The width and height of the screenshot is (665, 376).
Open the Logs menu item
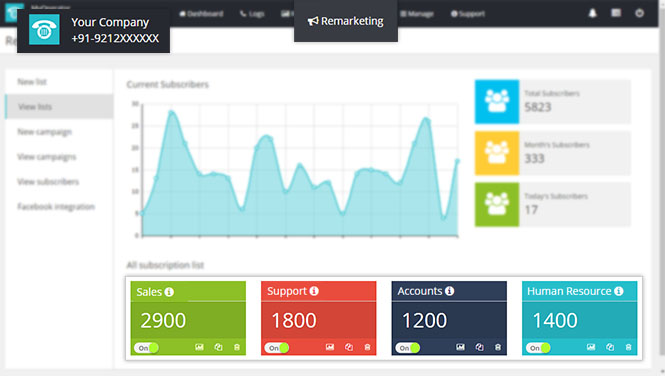tap(252, 14)
